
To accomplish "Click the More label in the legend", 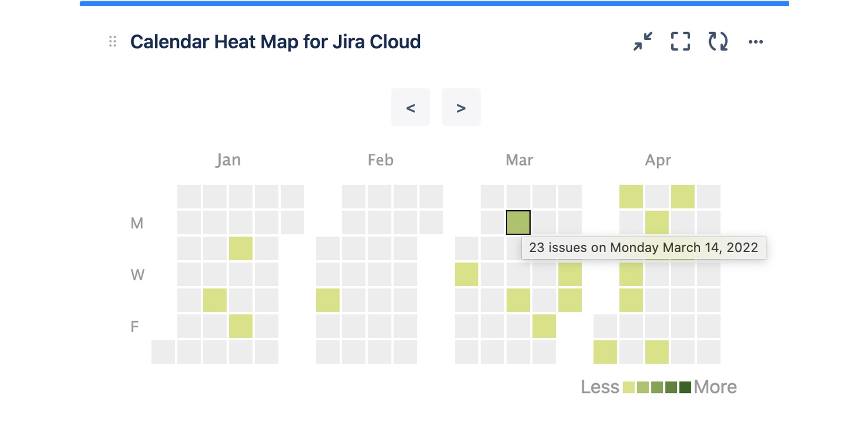I will pos(715,387).
